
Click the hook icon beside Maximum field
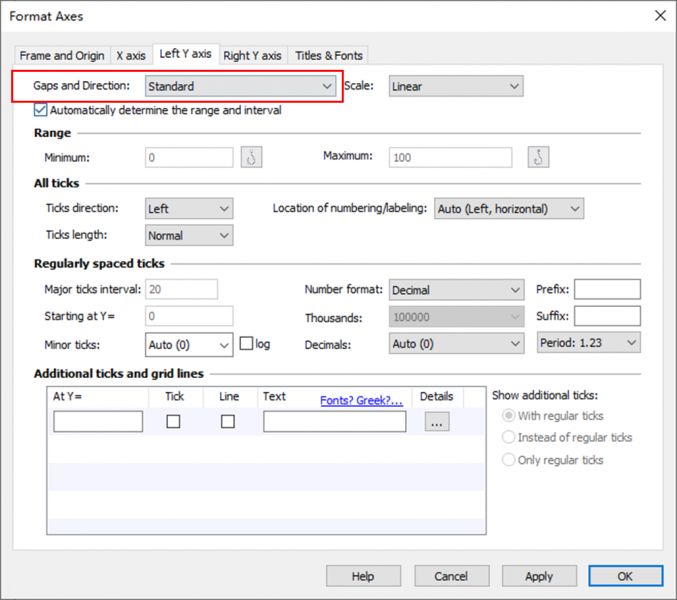point(539,158)
